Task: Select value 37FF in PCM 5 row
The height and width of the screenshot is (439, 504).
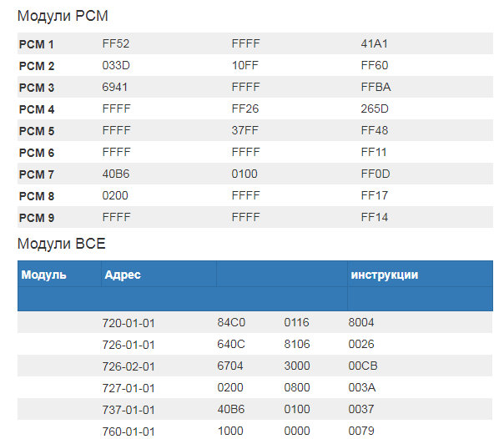Action: pyautogui.click(x=245, y=131)
